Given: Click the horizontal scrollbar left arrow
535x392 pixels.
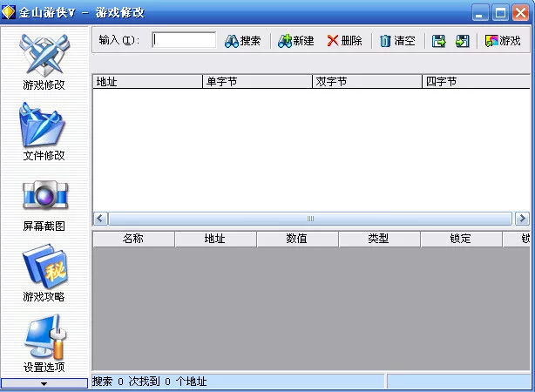Looking at the screenshot, I should point(100,218).
